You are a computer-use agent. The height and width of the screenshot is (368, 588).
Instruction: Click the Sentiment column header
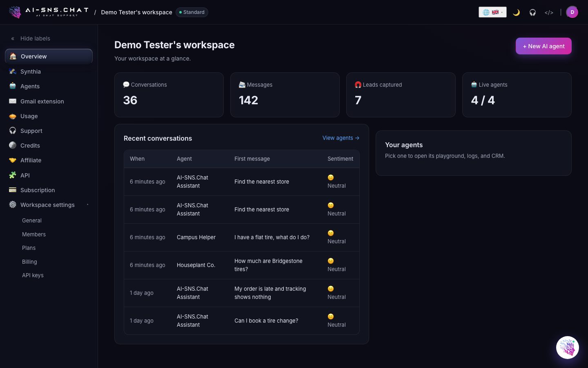340,159
